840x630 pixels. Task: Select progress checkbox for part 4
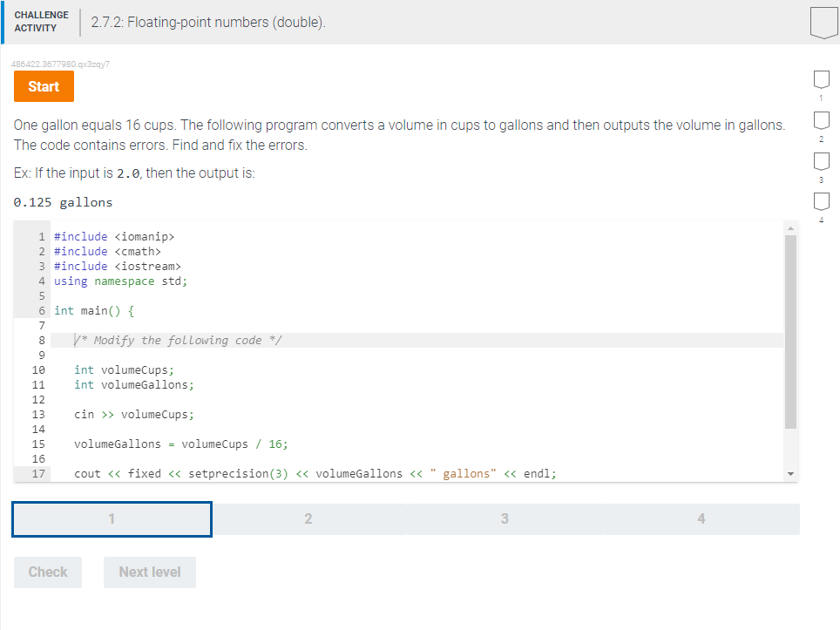point(820,201)
